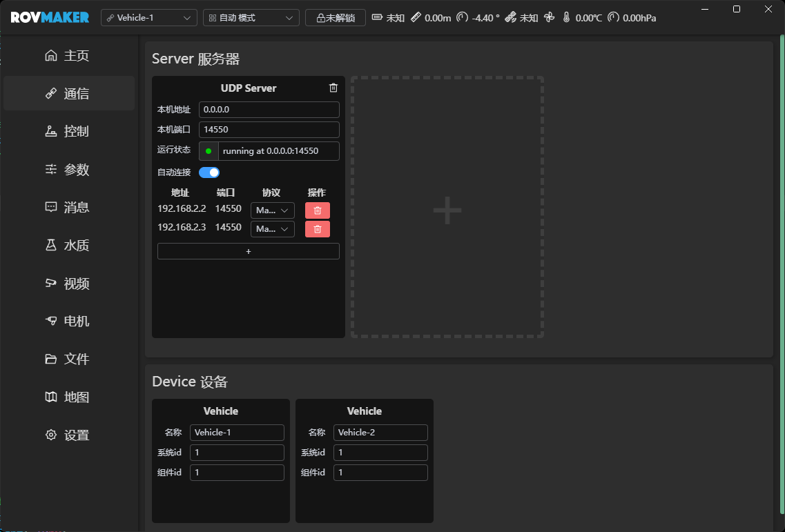The height and width of the screenshot is (532, 785).
Task: Toggle the 自动连接 auto-connect switch
Action: (x=209, y=173)
